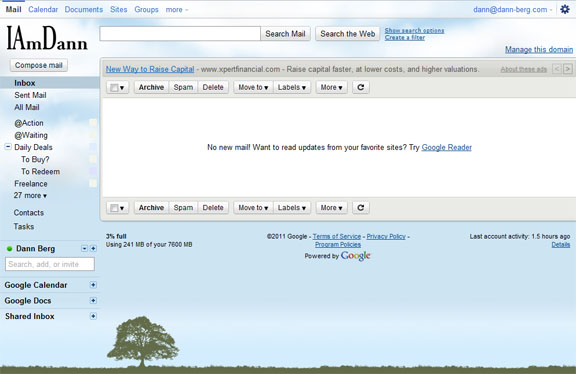Open select dropdown arrow in top toolbar

point(122,88)
